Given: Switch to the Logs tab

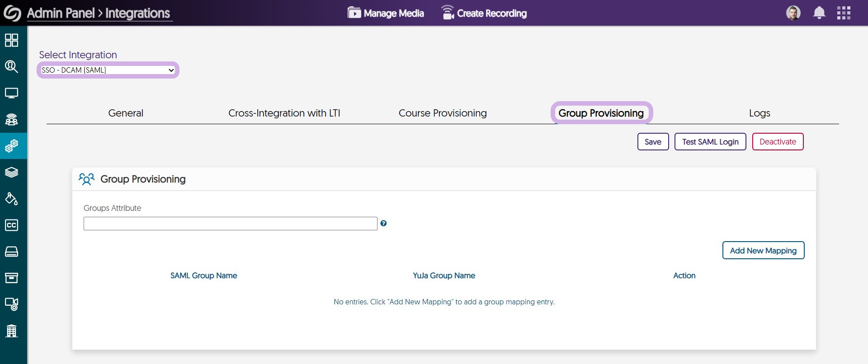Looking at the screenshot, I should [x=759, y=113].
